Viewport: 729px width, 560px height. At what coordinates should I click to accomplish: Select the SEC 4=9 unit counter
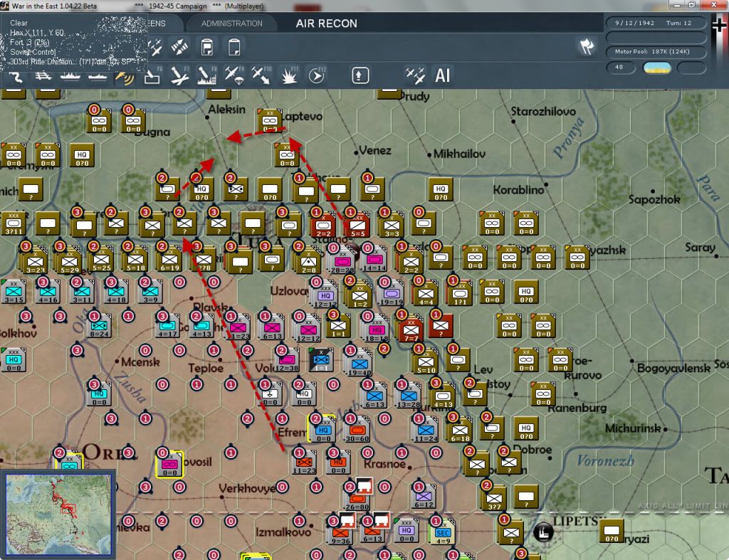pos(443,532)
